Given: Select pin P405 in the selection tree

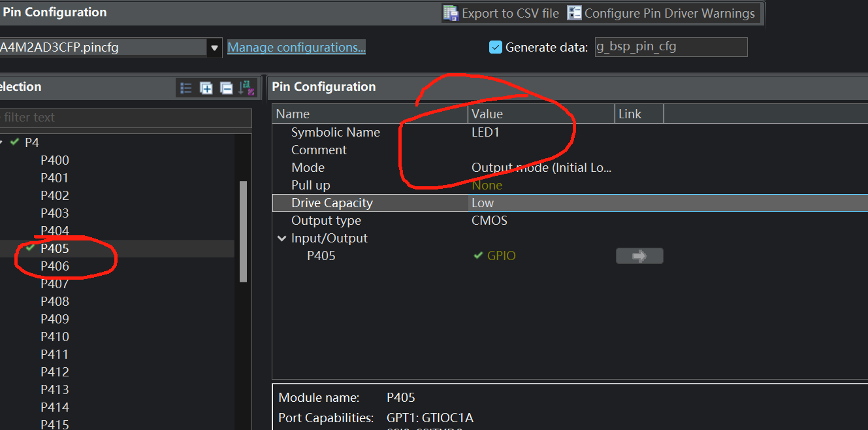Looking at the screenshot, I should pyautogui.click(x=55, y=248).
